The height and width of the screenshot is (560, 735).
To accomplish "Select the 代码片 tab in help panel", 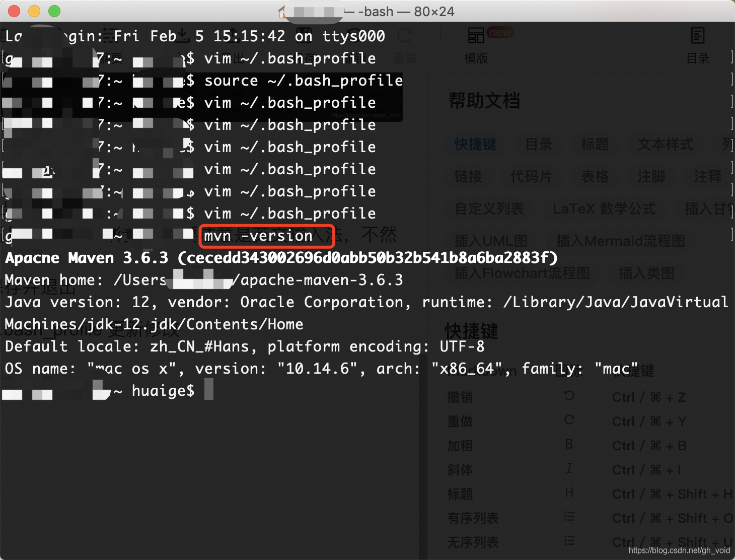I will coord(531,177).
